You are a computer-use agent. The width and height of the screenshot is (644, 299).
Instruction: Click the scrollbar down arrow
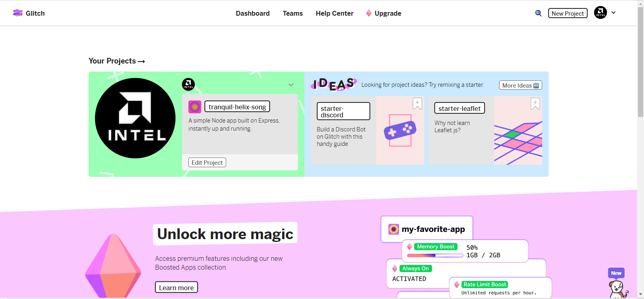click(640, 295)
